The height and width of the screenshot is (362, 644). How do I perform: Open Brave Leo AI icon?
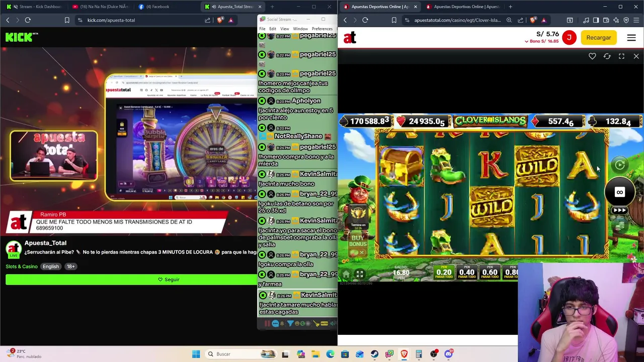(616, 20)
